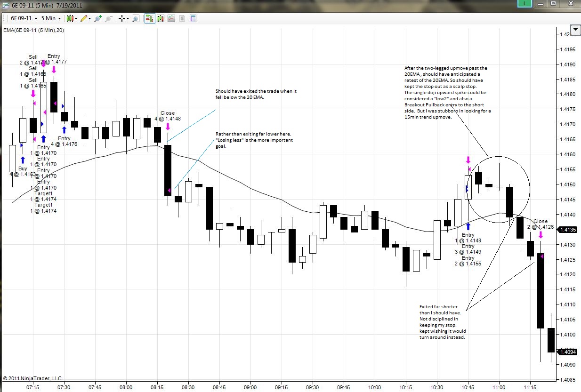This screenshot has width=581, height=392.
Task: Open the 5 Min interval dropdown
Action: click(51, 18)
